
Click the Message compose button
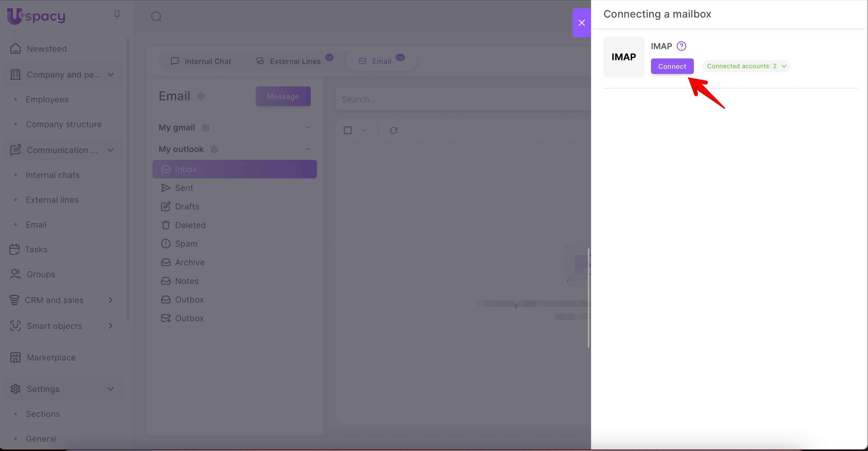tap(283, 96)
